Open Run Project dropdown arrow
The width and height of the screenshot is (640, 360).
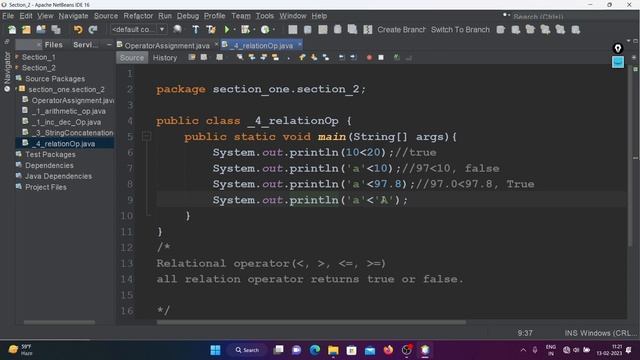click(234, 29)
